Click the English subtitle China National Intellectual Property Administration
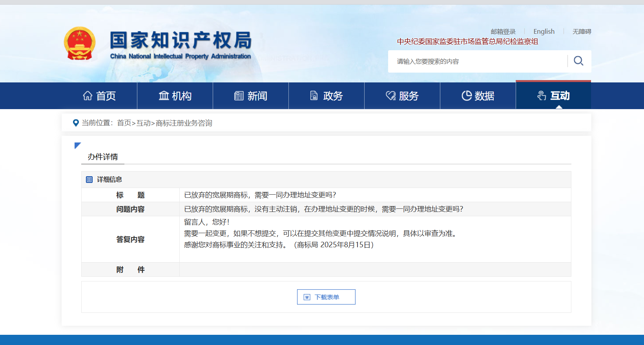Image resolution: width=644 pixels, height=345 pixels. pos(181,56)
